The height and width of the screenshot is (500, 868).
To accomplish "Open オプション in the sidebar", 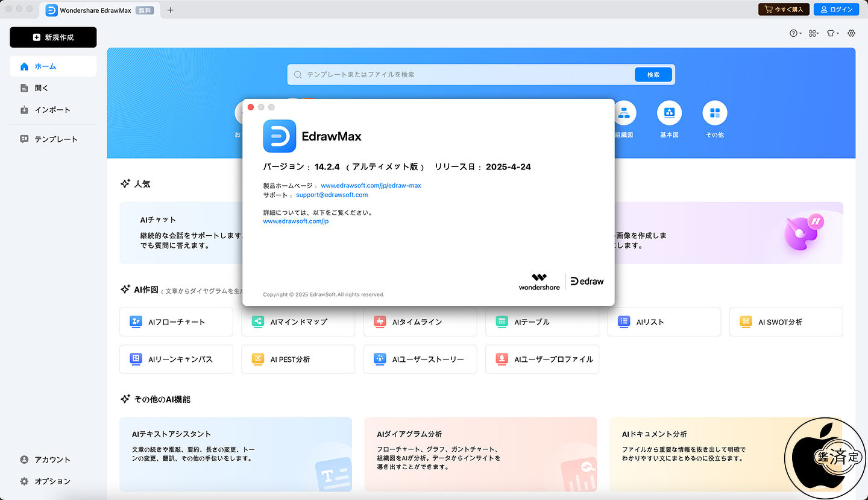I will [53, 481].
